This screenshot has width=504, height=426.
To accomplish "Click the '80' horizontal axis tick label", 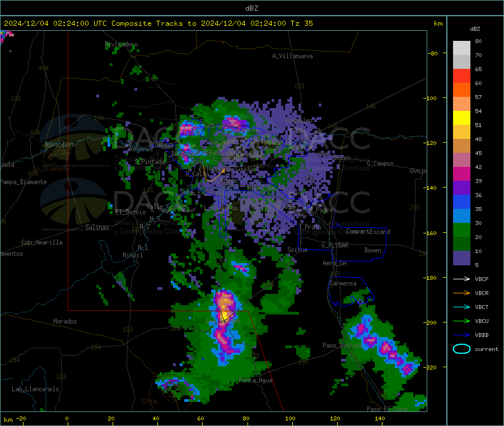I will click(246, 418).
